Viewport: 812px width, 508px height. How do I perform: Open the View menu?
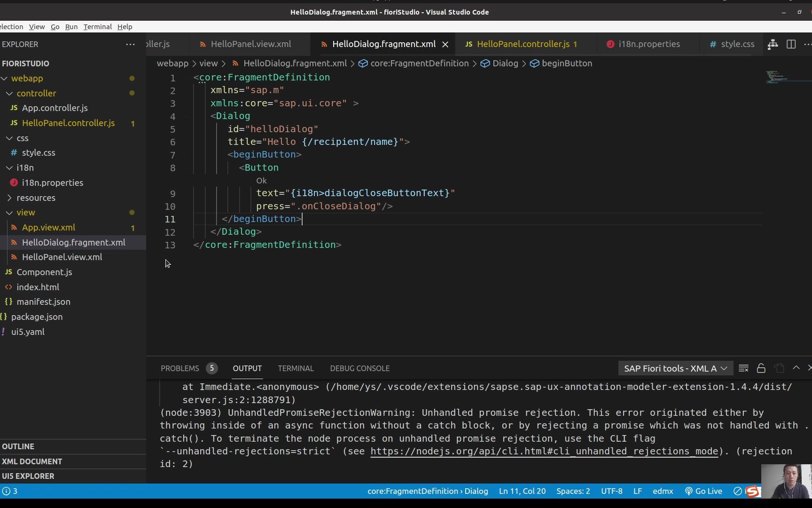click(x=37, y=27)
